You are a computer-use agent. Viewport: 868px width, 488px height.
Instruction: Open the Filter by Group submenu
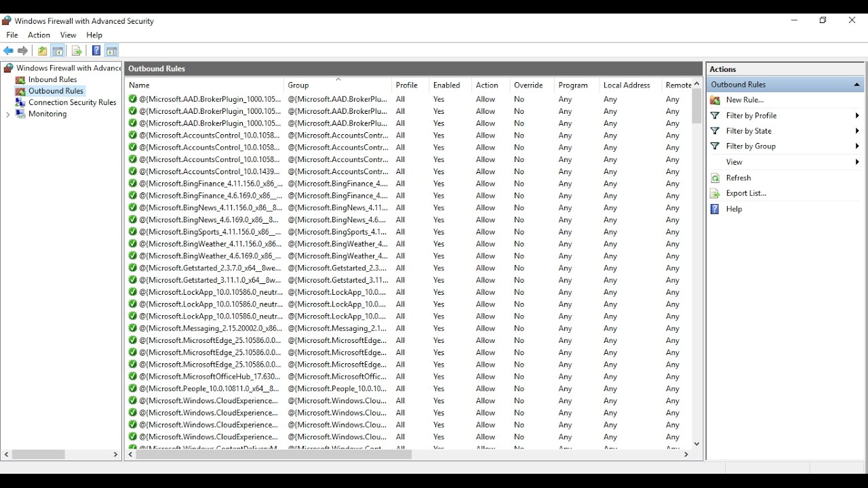click(785, 146)
